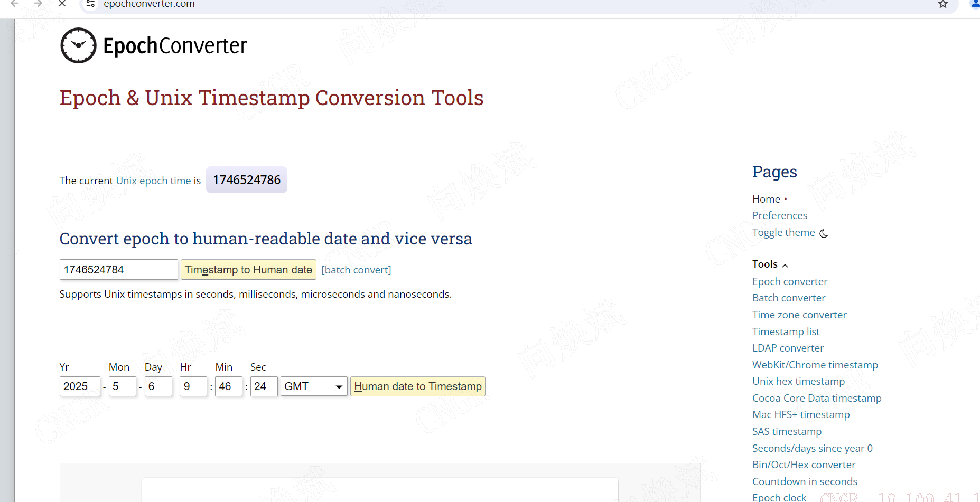Click the Timestamp to Human date button

point(248,270)
